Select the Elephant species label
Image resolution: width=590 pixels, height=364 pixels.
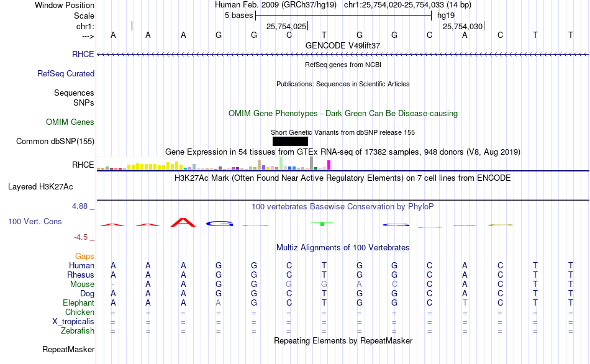[x=78, y=303]
